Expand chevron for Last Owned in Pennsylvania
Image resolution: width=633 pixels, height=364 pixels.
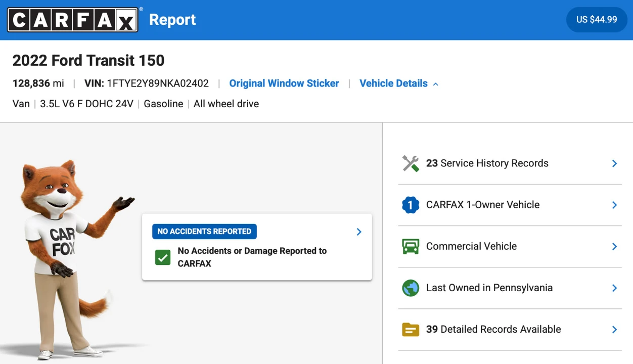pyautogui.click(x=614, y=288)
